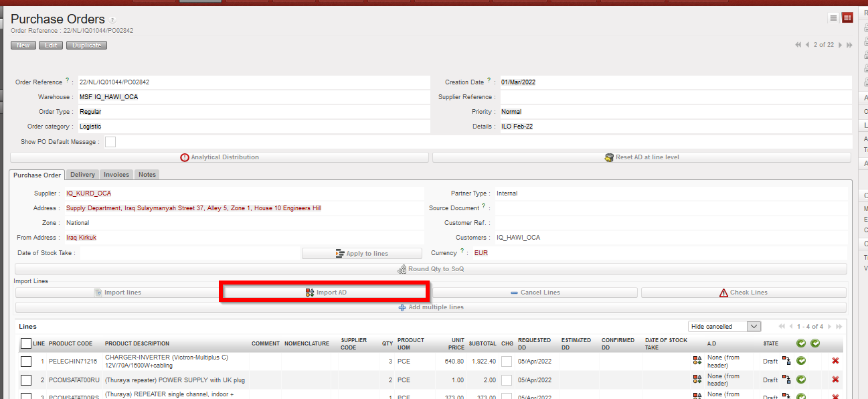Open the Notes tab

point(147,175)
